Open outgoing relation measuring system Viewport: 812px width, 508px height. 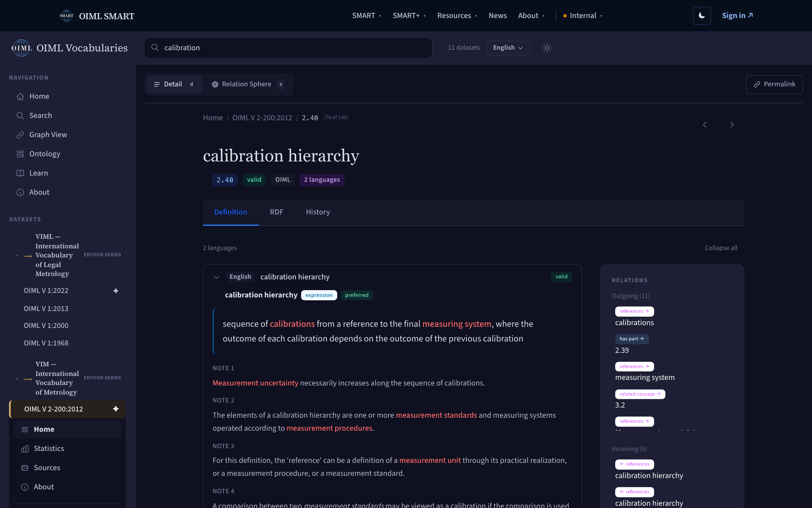[x=645, y=378]
